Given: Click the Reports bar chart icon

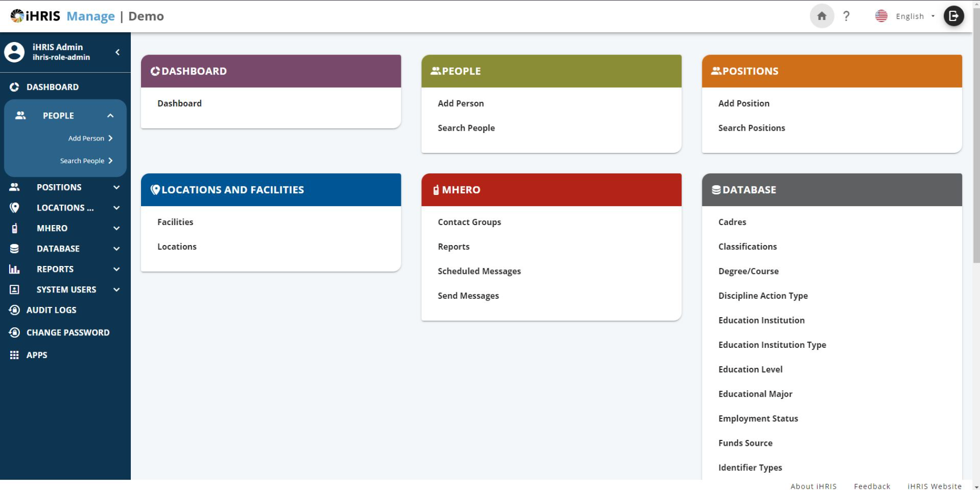Looking at the screenshot, I should [15, 269].
